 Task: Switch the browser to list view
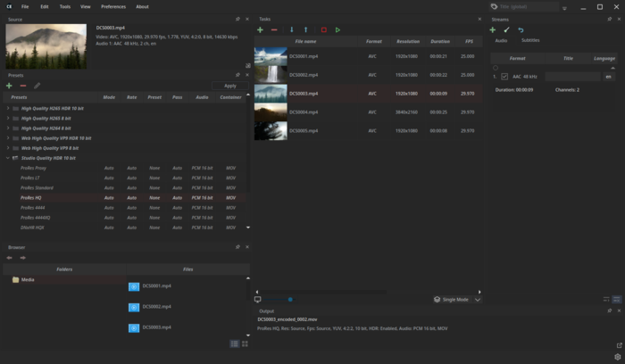tap(234, 343)
